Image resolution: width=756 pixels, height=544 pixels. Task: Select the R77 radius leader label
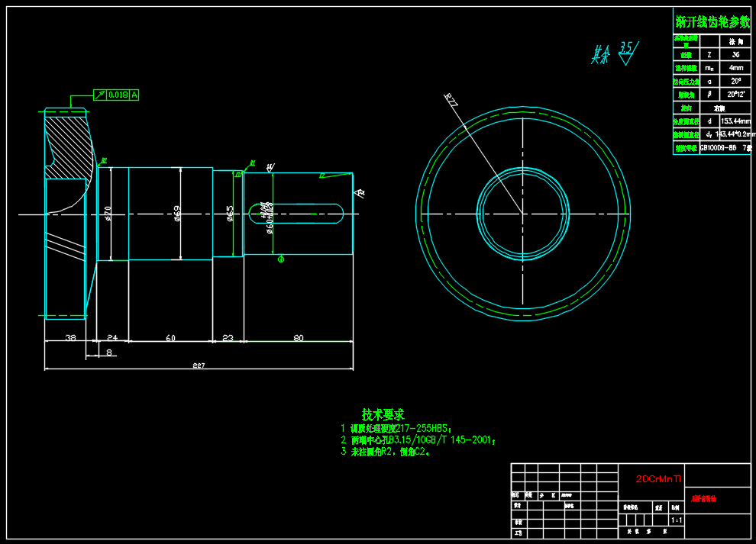(x=451, y=101)
